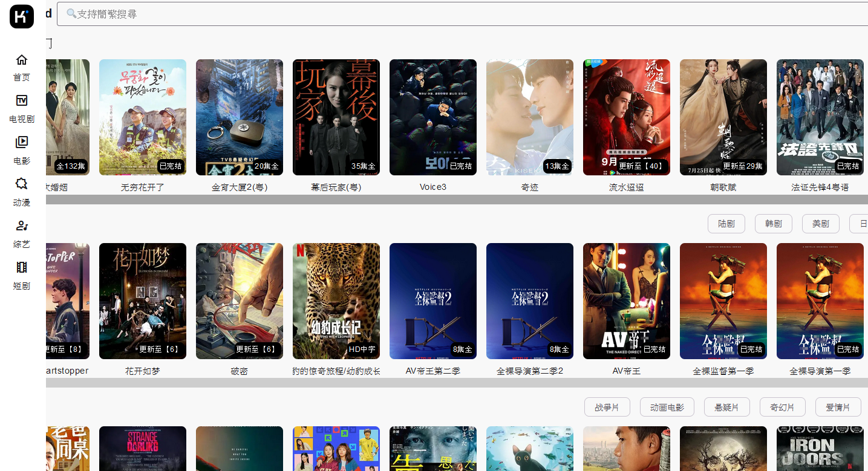Filter by 陆剧 category
The width and height of the screenshot is (868, 471).
coord(726,224)
